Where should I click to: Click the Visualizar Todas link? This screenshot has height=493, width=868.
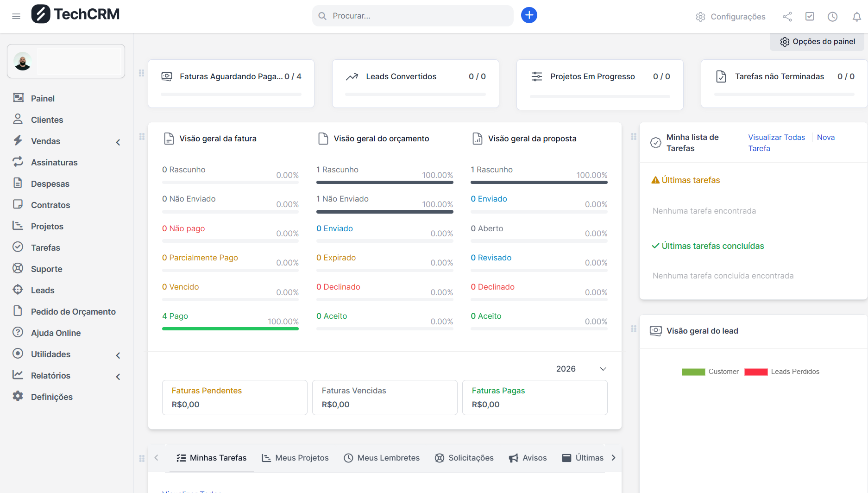[776, 137]
